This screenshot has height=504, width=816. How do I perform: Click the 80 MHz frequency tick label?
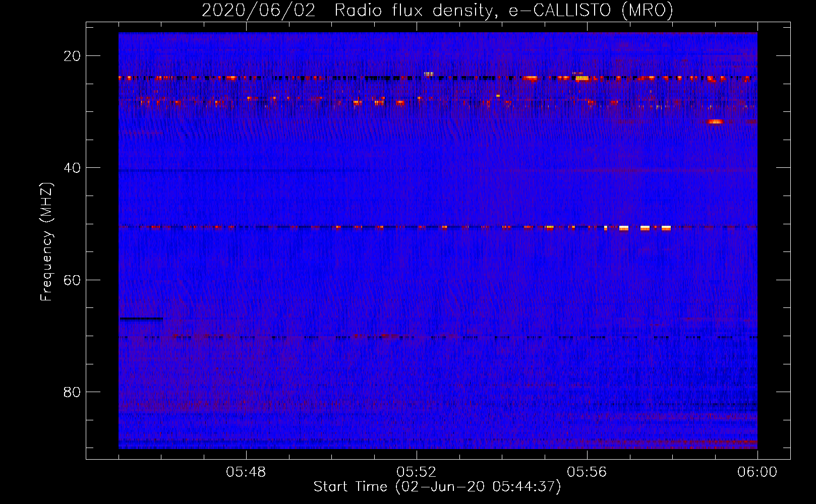pos(72,392)
